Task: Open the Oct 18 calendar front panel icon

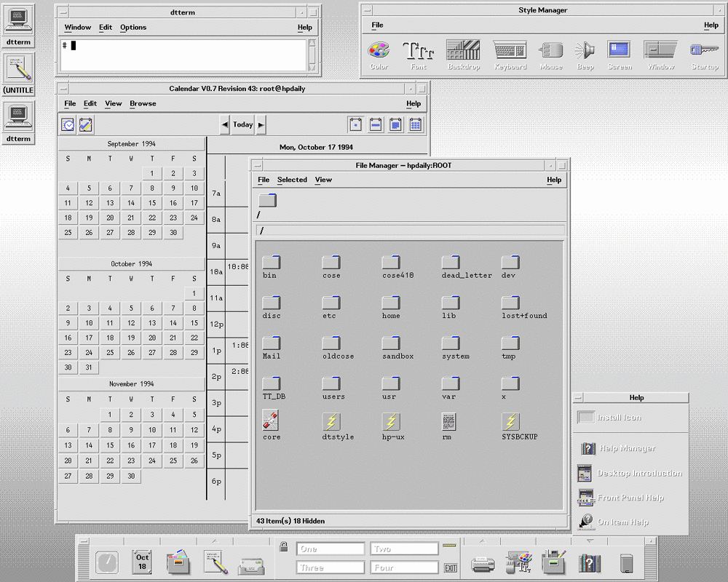Action: point(142,562)
